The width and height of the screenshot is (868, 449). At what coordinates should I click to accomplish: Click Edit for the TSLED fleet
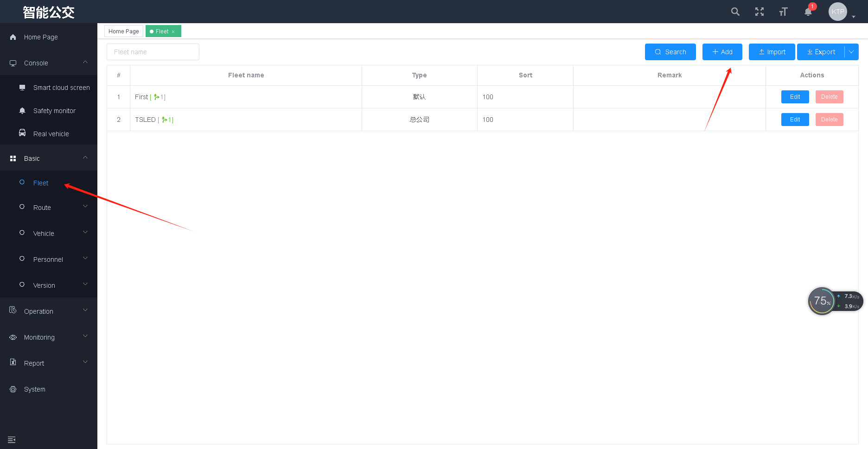tap(795, 120)
